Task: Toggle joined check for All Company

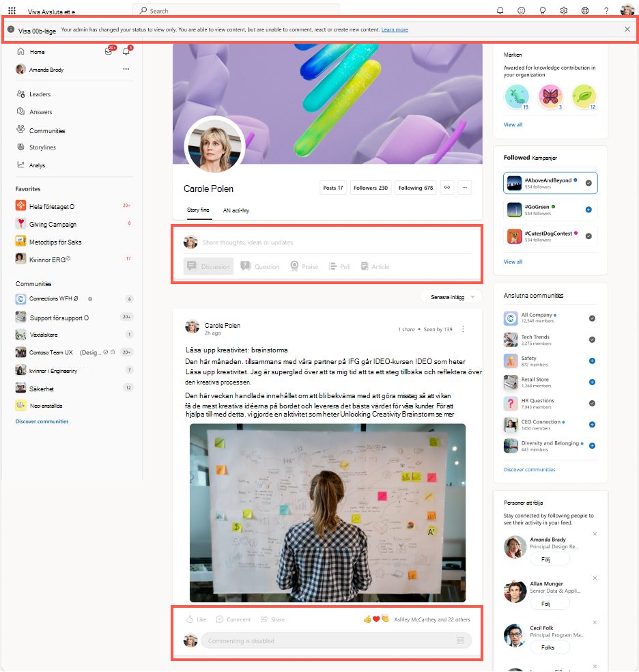Action: click(x=592, y=318)
